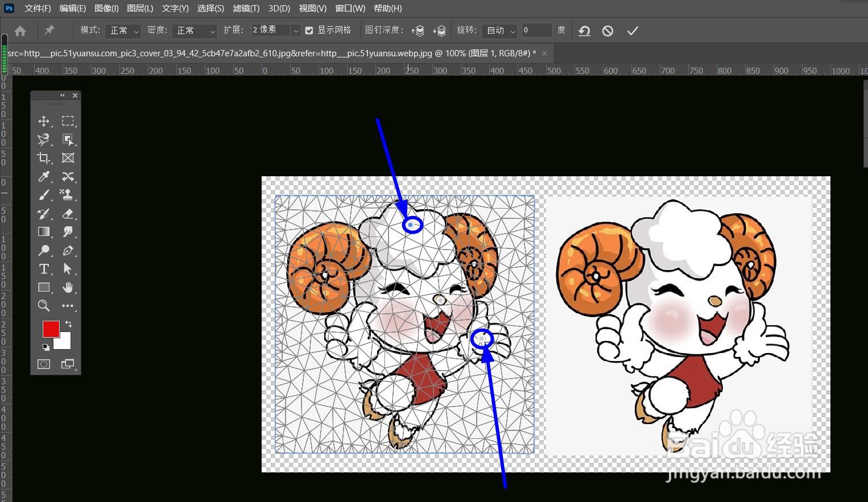
Task: Select the Frame tool
Action: (68, 158)
